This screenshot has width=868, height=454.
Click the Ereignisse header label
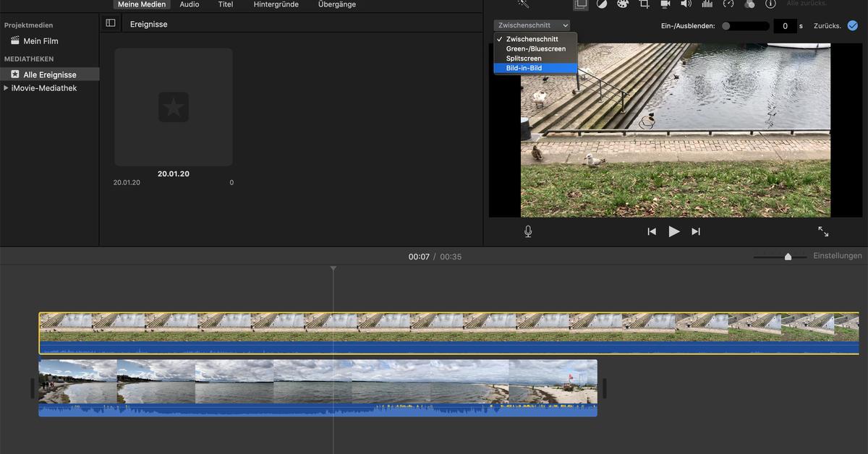pos(149,25)
